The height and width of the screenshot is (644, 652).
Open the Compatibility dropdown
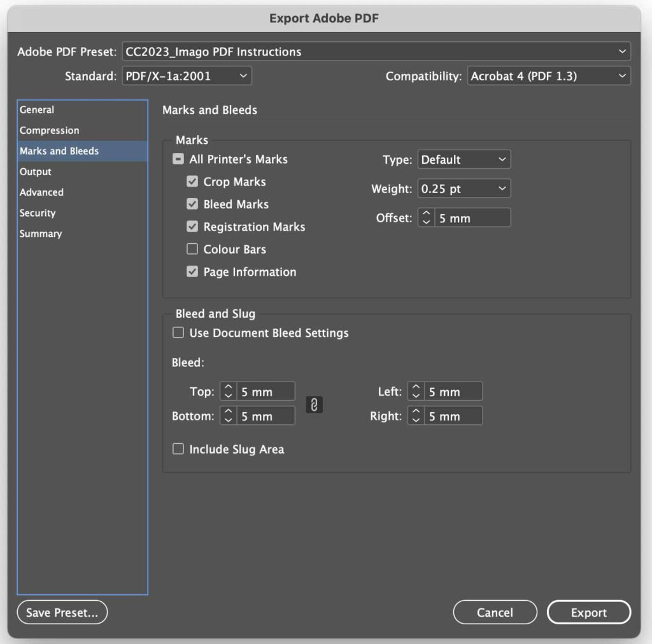pyautogui.click(x=548, y=75)
